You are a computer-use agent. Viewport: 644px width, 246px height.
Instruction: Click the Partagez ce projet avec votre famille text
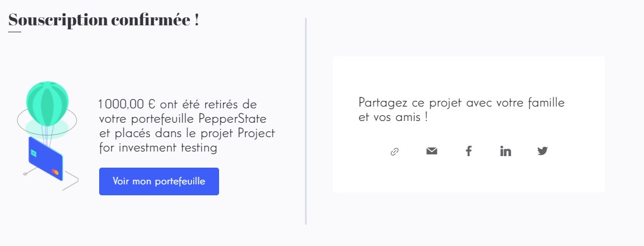coord(462,103)
